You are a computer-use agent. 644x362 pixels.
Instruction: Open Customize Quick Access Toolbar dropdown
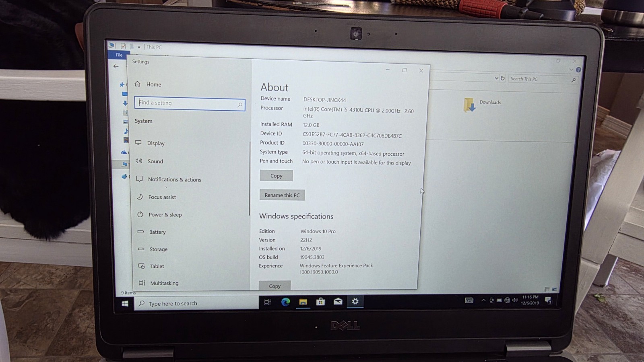(139, 47)
